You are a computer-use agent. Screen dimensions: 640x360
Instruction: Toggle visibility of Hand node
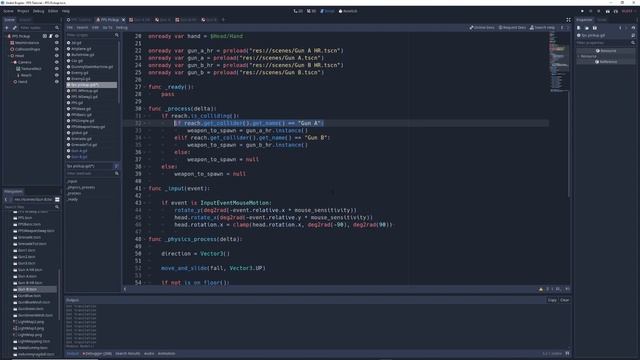57,82
